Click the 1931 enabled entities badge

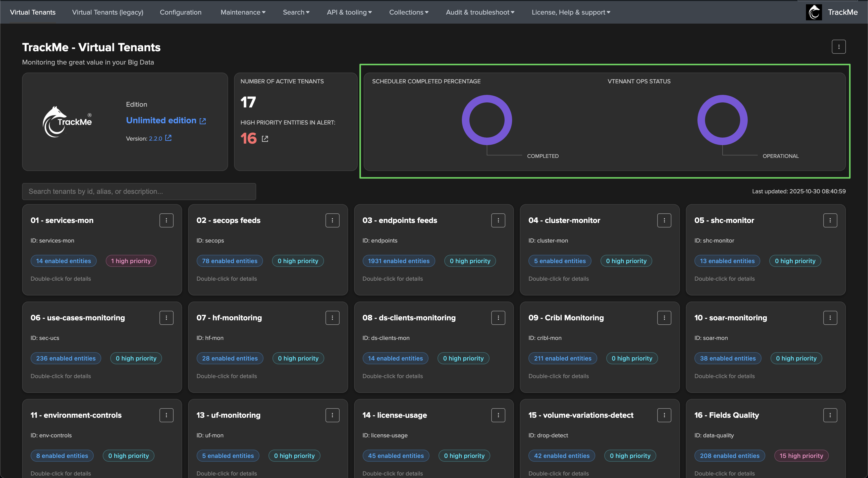point(398,261)
